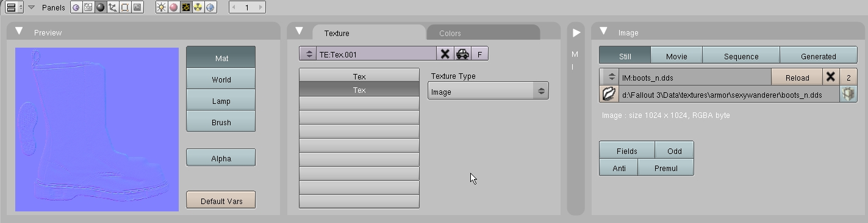This screenshot has width=868, height=223.
Task: Open the Texture Type dropdown showing Image
Action: [488, 91]
